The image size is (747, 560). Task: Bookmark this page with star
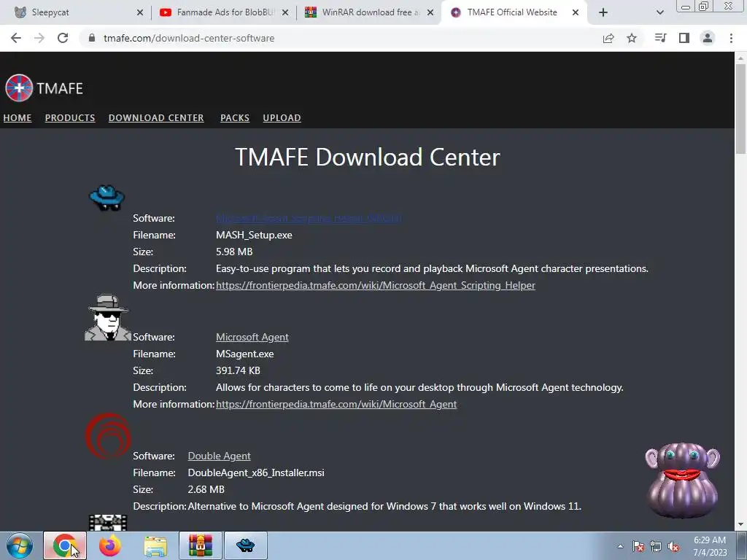click(632, 38)
